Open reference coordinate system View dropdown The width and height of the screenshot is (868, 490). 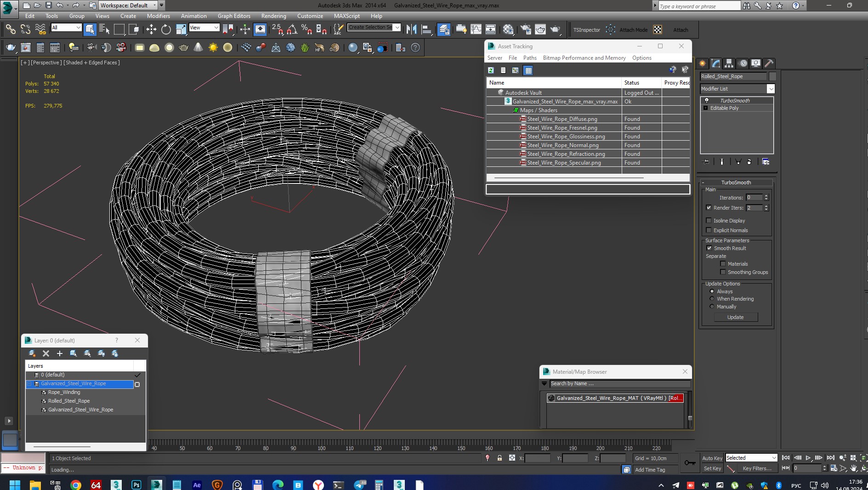tap(204, 28)
